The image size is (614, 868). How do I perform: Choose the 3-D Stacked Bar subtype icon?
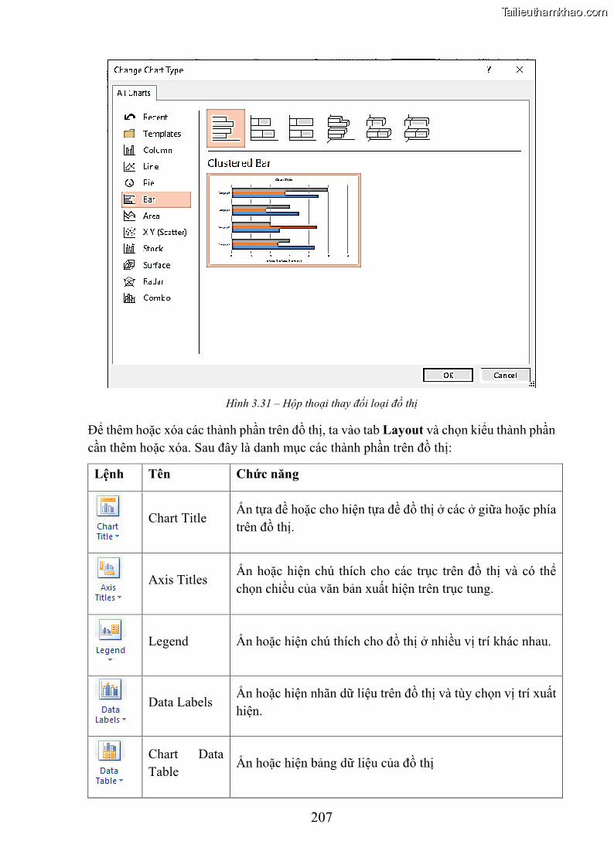coord(378,128)
